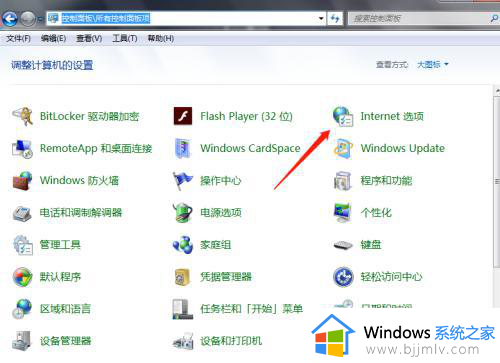
Task: Open the 编辑(E) menu
Action: click(x=53, y=39)
